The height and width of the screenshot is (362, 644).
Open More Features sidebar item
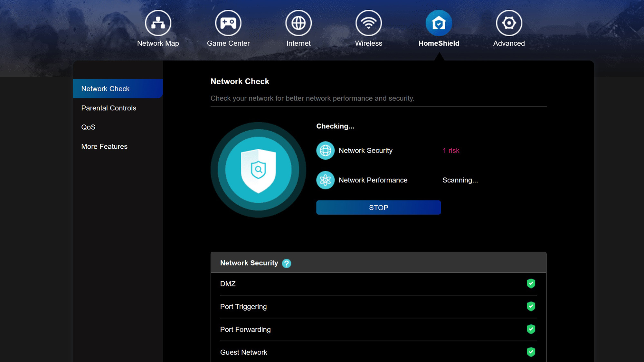coord(104,146)
